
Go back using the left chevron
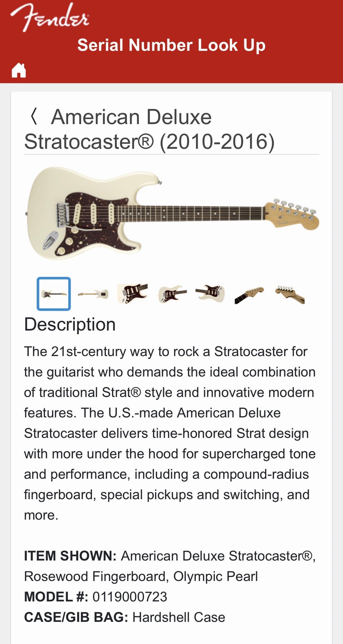34,117
